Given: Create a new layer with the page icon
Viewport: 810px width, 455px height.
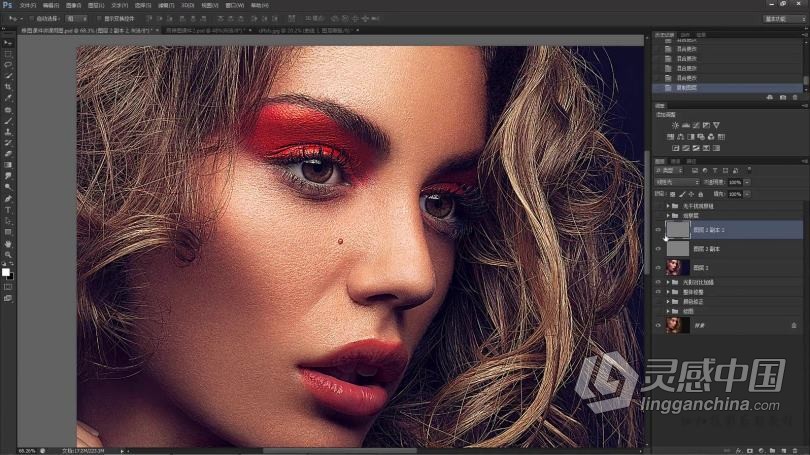Looking at the screenshot, I should coord(784,451).
